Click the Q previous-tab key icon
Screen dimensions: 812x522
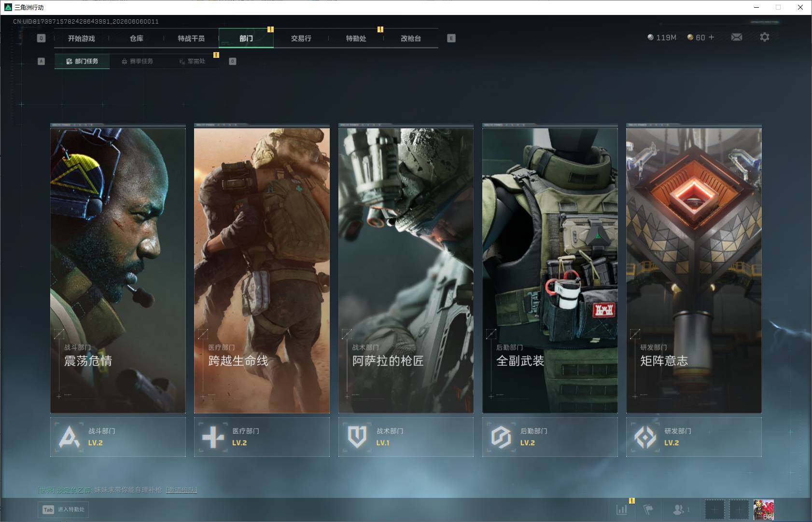pos(41,38)
